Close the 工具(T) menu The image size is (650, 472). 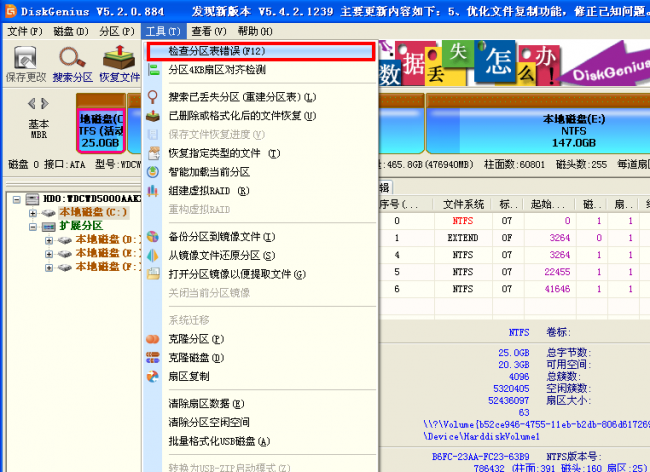coord(163,31)
